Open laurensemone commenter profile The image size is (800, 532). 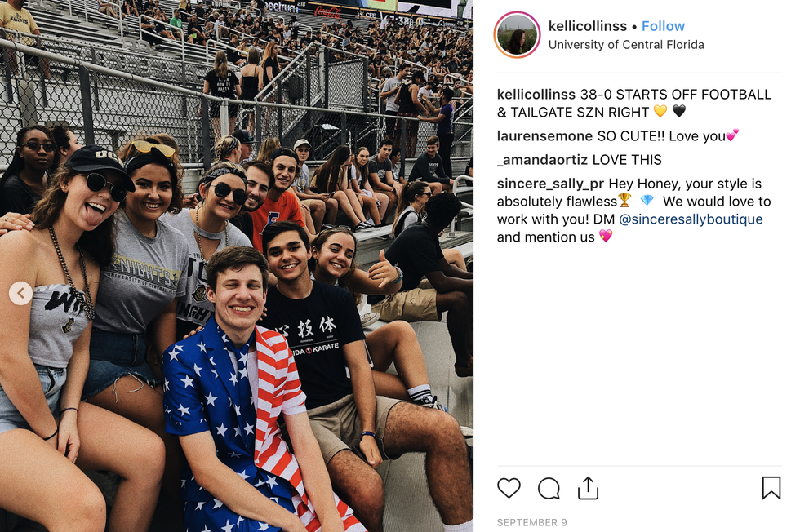[544, 136]
